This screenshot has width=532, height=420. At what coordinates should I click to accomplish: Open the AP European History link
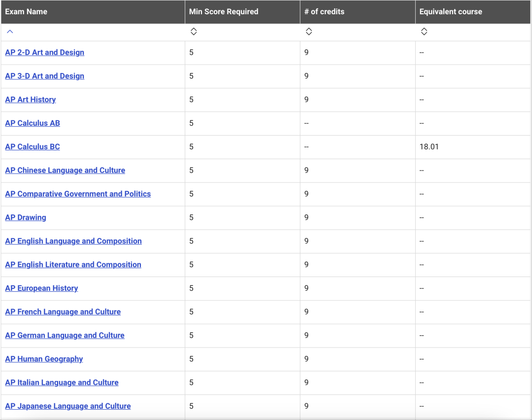[41, 288]
